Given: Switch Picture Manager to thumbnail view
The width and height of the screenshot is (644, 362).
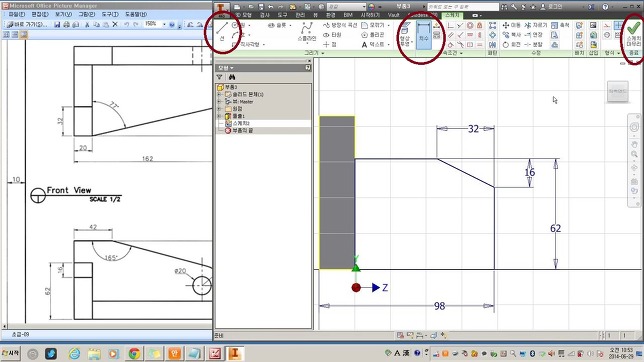Looking at the screenshot, I should coord(7,35).
